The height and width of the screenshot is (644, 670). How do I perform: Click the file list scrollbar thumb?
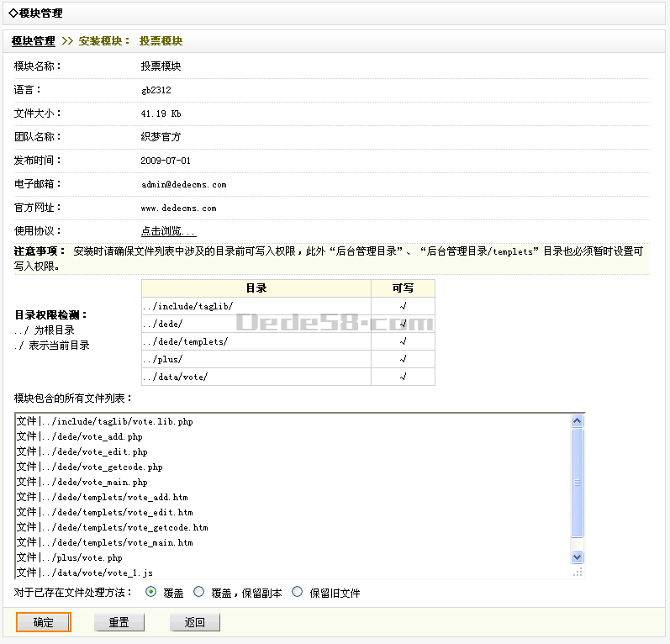(577, 483)
